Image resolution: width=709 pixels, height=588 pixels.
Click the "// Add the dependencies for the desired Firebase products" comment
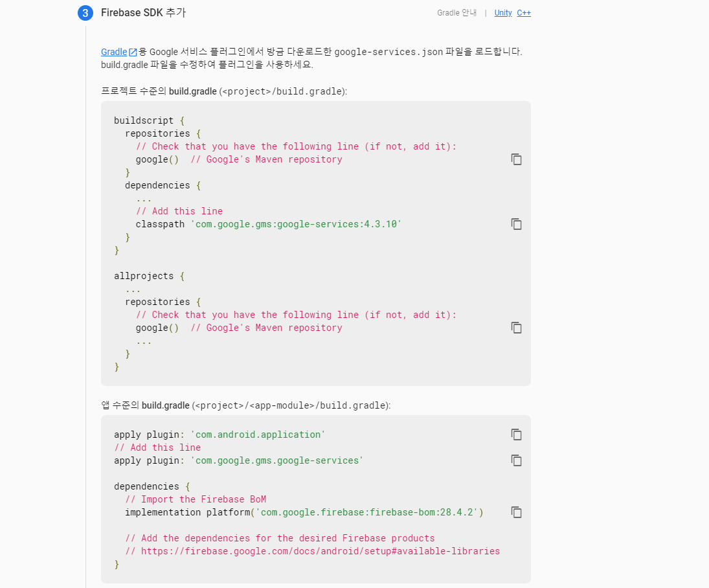click(x=280, y=537)
